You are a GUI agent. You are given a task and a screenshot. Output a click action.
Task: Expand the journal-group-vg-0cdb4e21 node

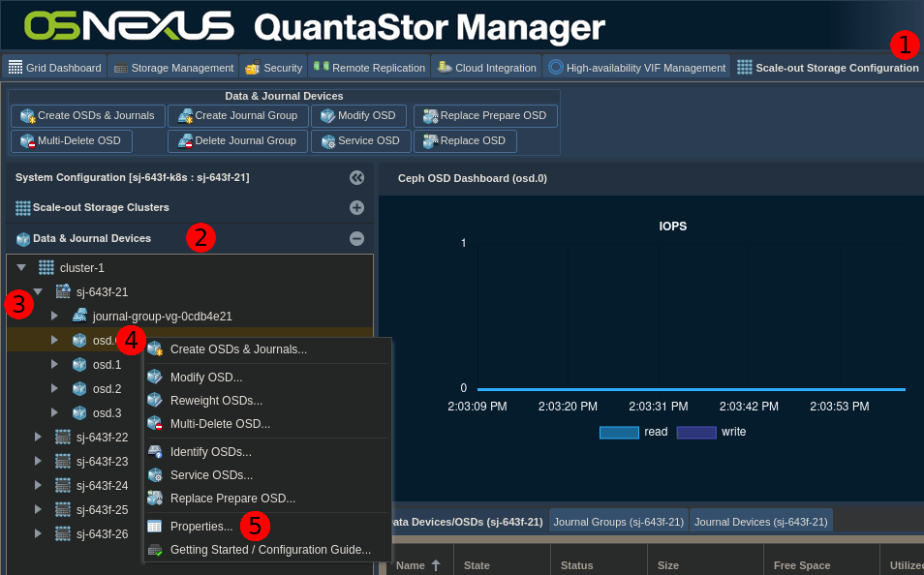(55, 317)
